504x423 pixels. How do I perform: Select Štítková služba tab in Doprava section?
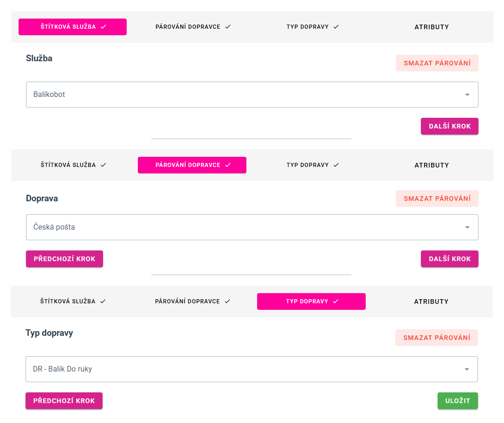click(x=73, y=165)
